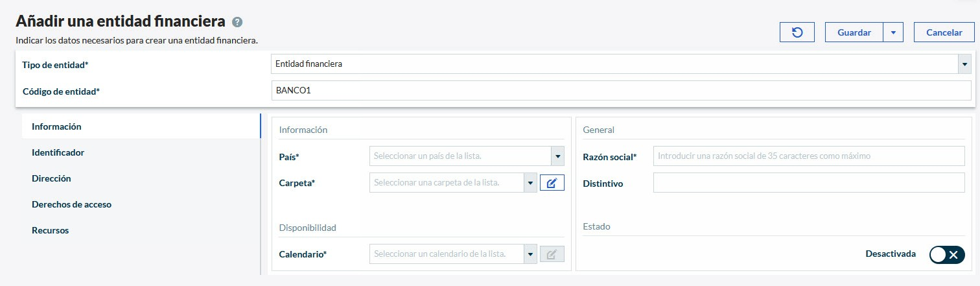
Task: Expand the Tipo de entidad dropdown
Action: (x=964, y=64)
